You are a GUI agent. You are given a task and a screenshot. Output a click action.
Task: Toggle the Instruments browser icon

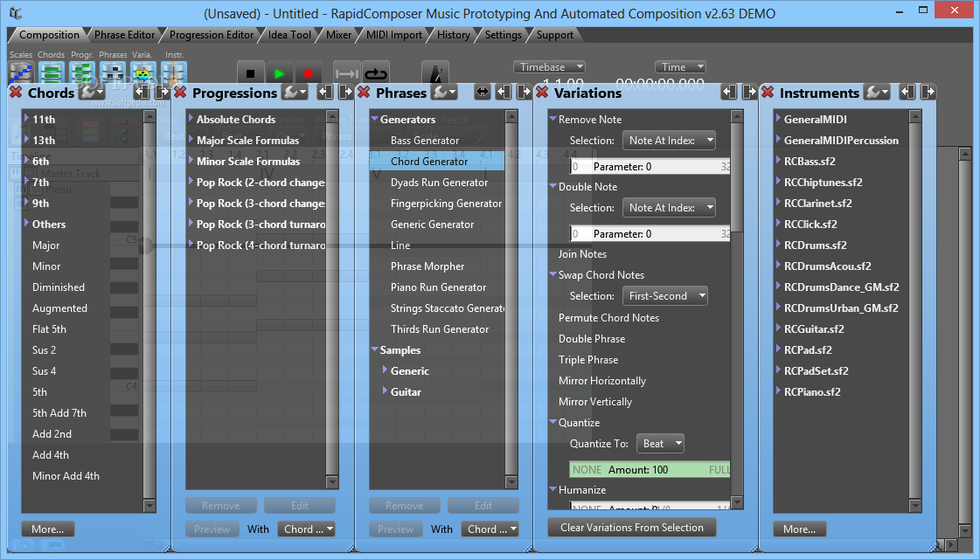(174, 73)
